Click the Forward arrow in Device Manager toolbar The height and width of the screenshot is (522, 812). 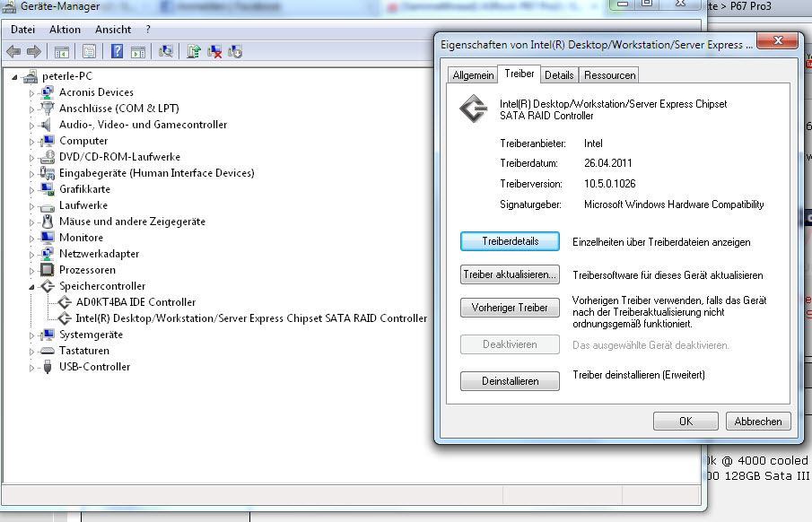[x=34, y=51]
